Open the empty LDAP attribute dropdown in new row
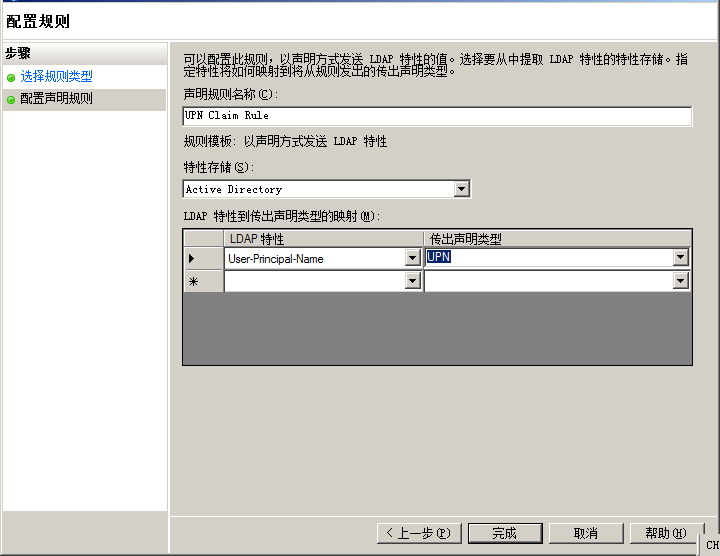 (x=413, y=281)
